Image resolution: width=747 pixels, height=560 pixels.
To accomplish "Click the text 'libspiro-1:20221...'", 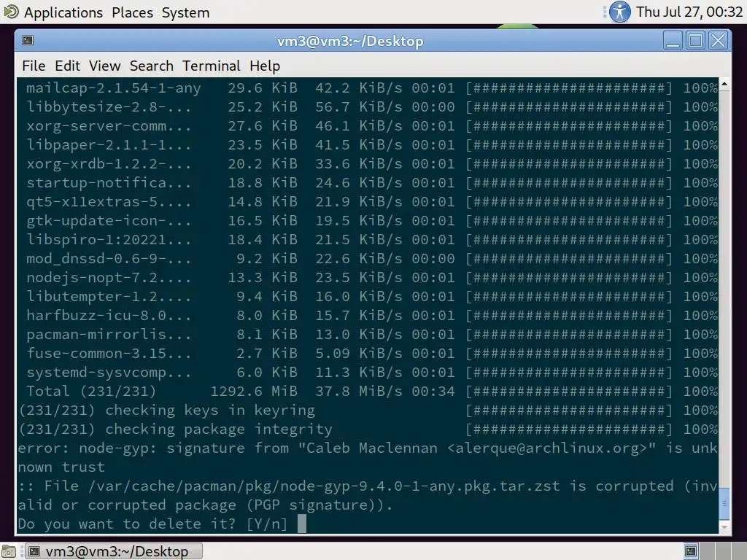I will tap(109, 239).
